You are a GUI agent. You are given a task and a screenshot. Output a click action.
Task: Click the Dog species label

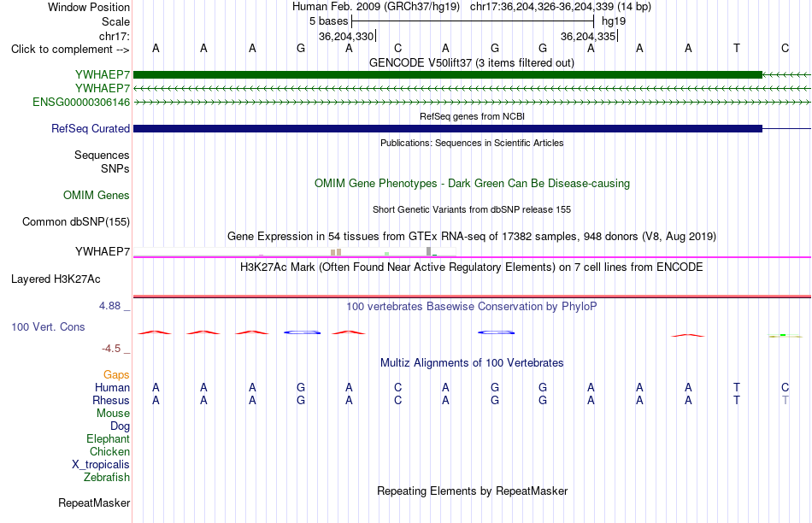(x=121, y=426)
